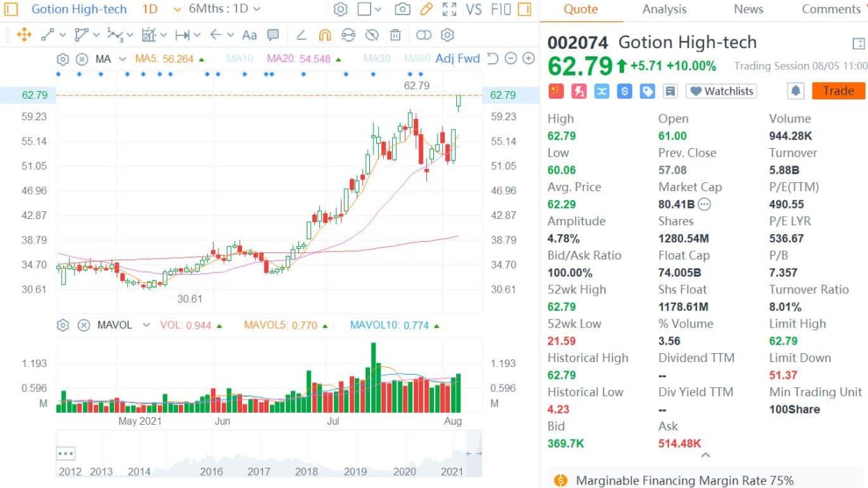Select the pencil drawing tool icon
This screenshot has width=868, height=488.
426,10
